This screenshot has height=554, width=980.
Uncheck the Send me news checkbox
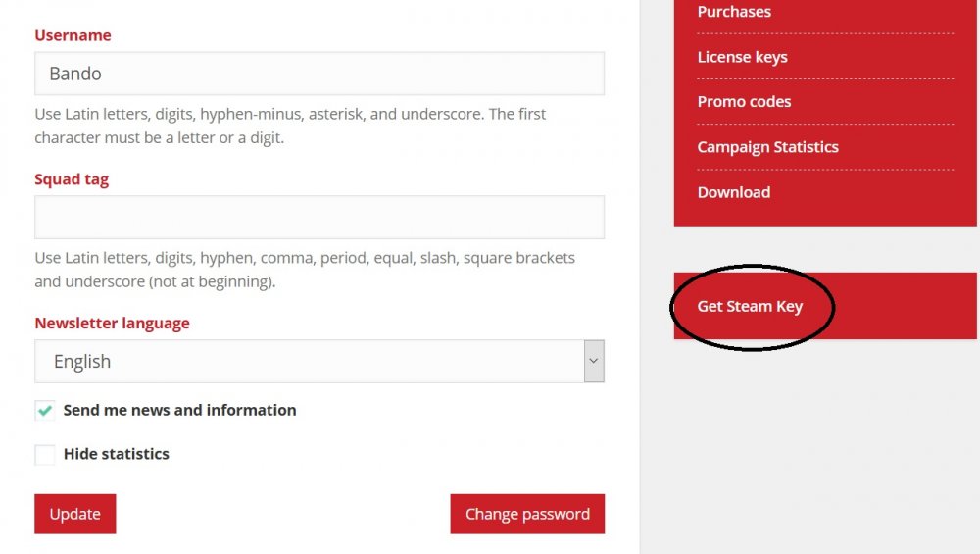coord(45,411)
